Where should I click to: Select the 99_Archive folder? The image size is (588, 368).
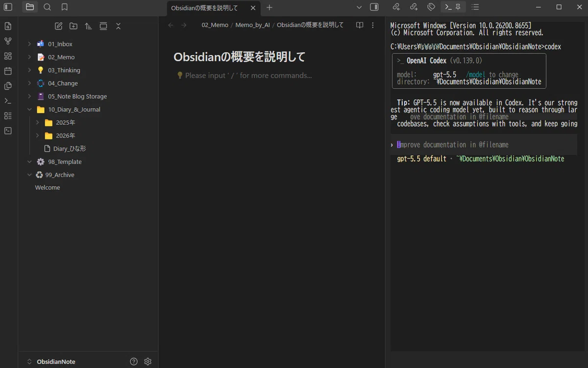point(60,175)
